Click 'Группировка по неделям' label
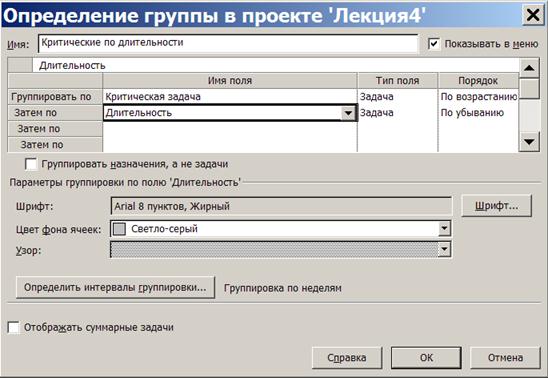This screenshot has height=378, width=548. coord(283,288)
